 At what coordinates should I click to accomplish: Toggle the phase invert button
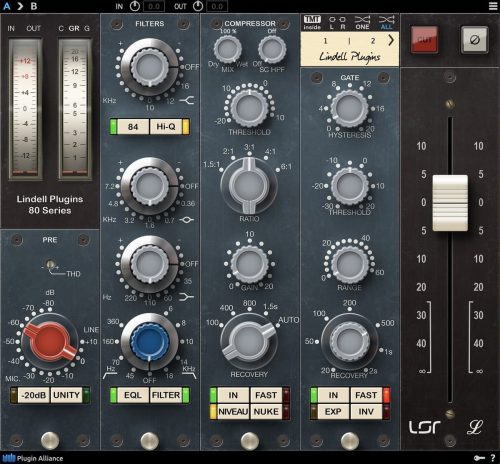(x=475, y=40)
